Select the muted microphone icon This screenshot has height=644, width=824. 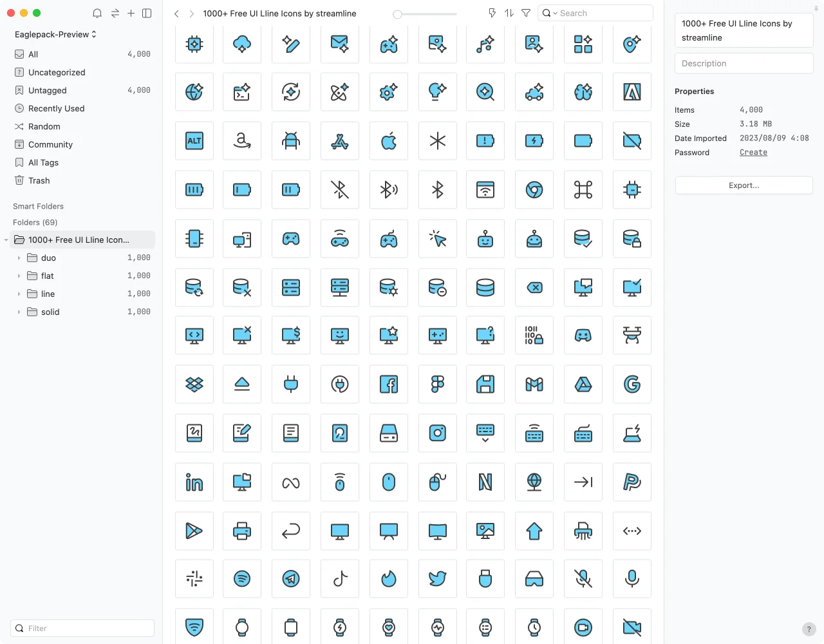click(583, 579)
